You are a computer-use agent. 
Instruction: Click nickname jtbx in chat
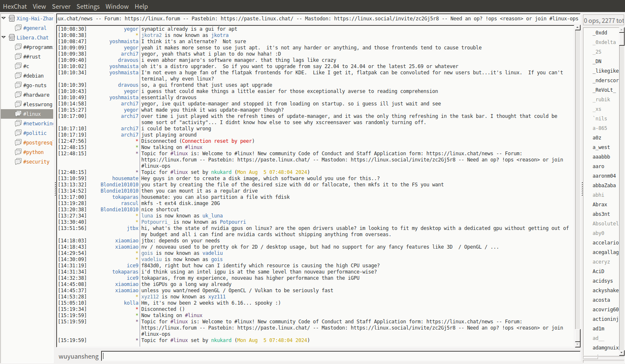(x=133, y=228)
